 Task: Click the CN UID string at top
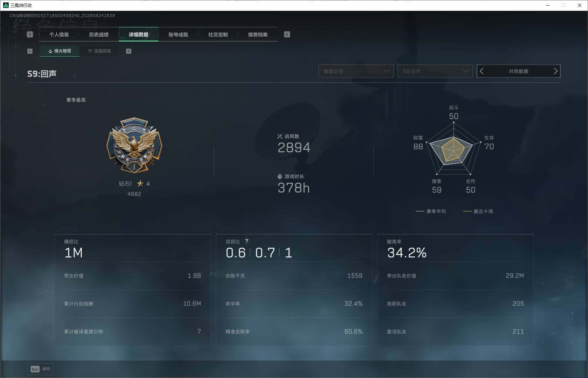click(x=62, y=16)
